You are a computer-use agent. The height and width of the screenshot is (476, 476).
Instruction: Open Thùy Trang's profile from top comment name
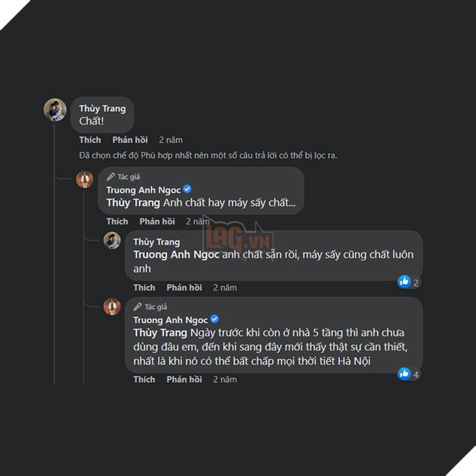(102, 109)
